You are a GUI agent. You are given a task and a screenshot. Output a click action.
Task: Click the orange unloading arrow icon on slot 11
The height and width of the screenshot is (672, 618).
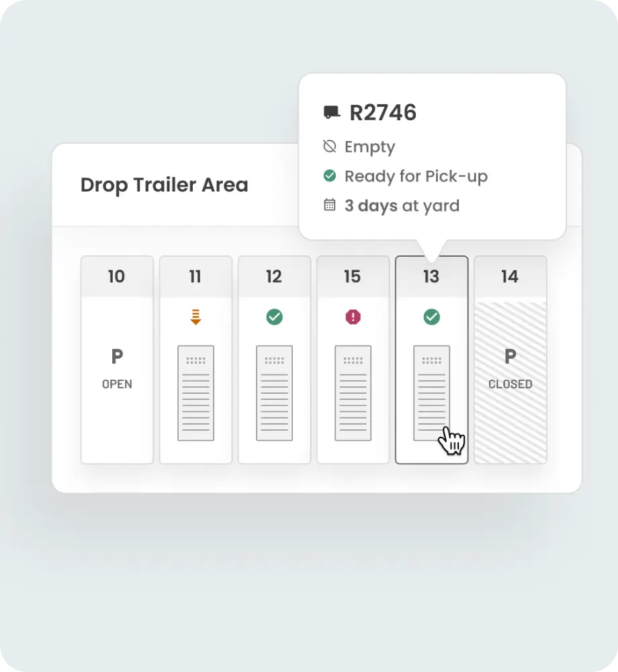pyautogui.click(x=195, y=317)
